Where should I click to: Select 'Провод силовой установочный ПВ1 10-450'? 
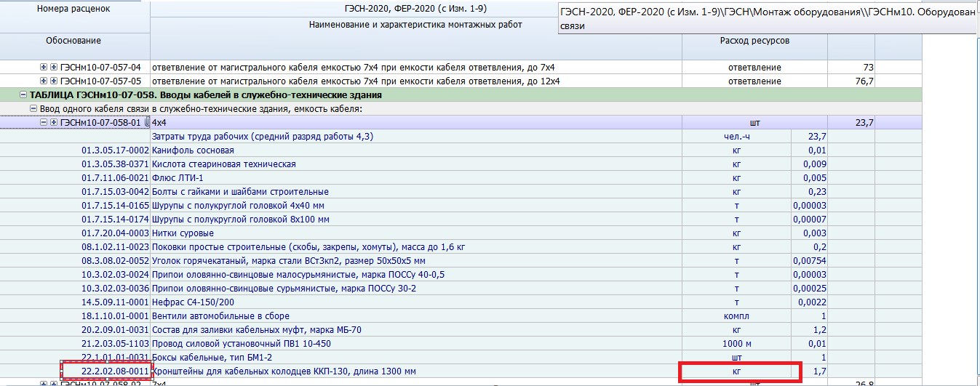coord(241,344)
